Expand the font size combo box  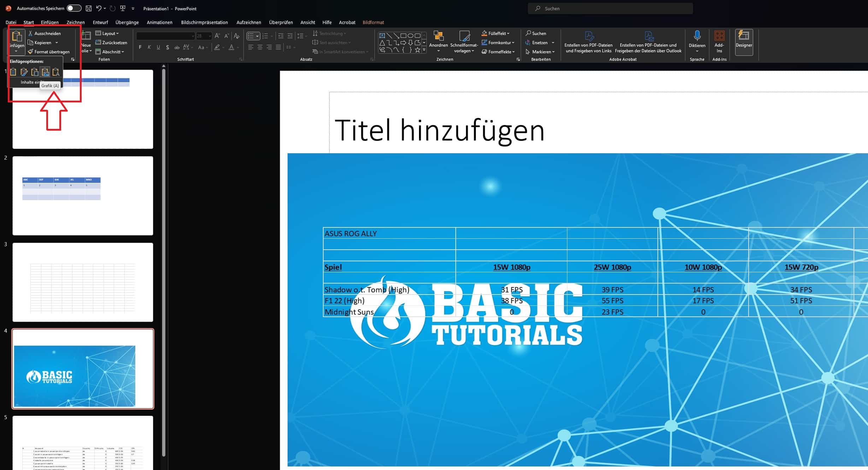click(x=209, y=36)
